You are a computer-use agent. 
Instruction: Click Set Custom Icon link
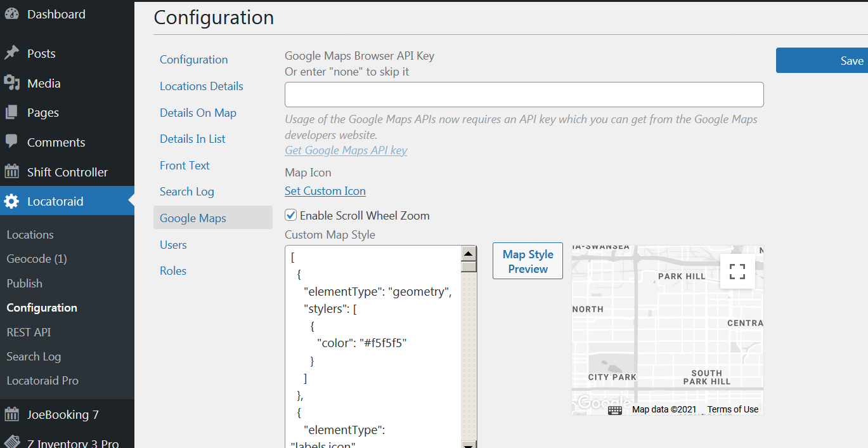325,191
